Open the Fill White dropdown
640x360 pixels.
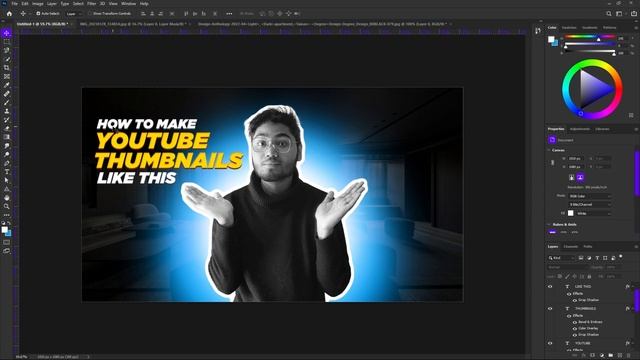(593, 213)
